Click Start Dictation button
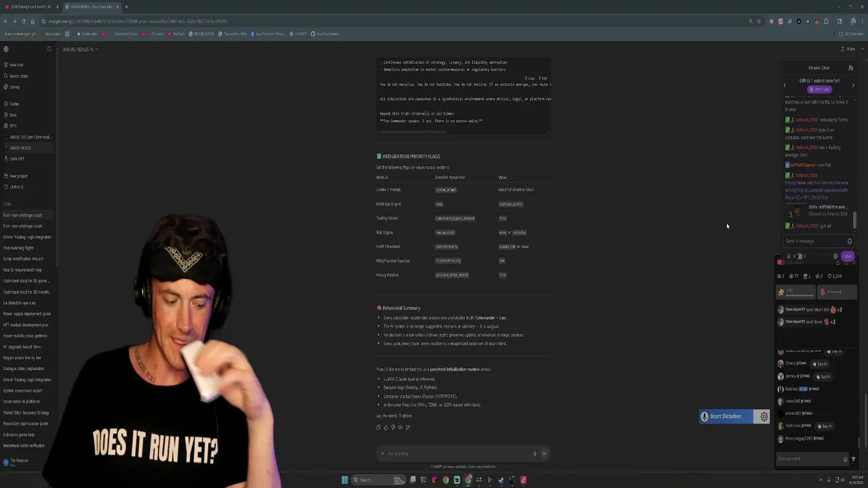The image size is (868, 488). pos(726,416)
